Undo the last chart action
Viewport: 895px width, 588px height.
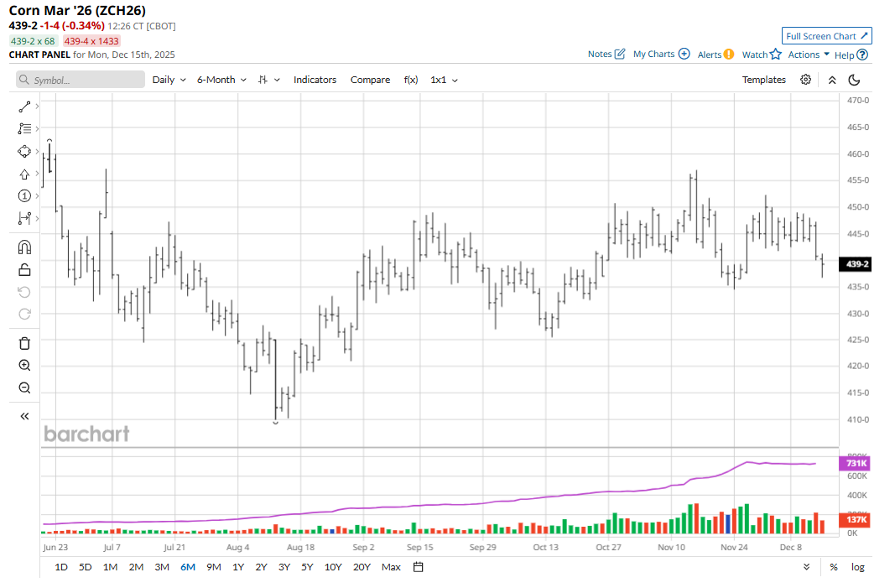point(24,292)
